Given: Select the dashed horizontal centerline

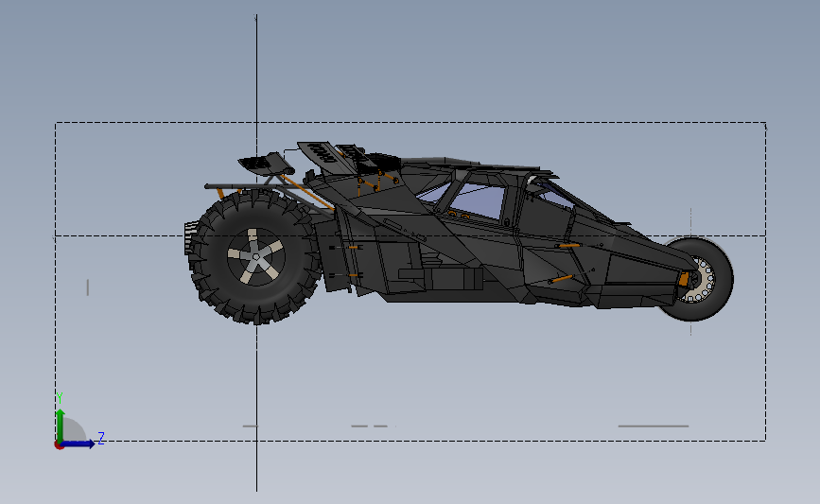Looking at the screenshot, I should tap(410, 235).
